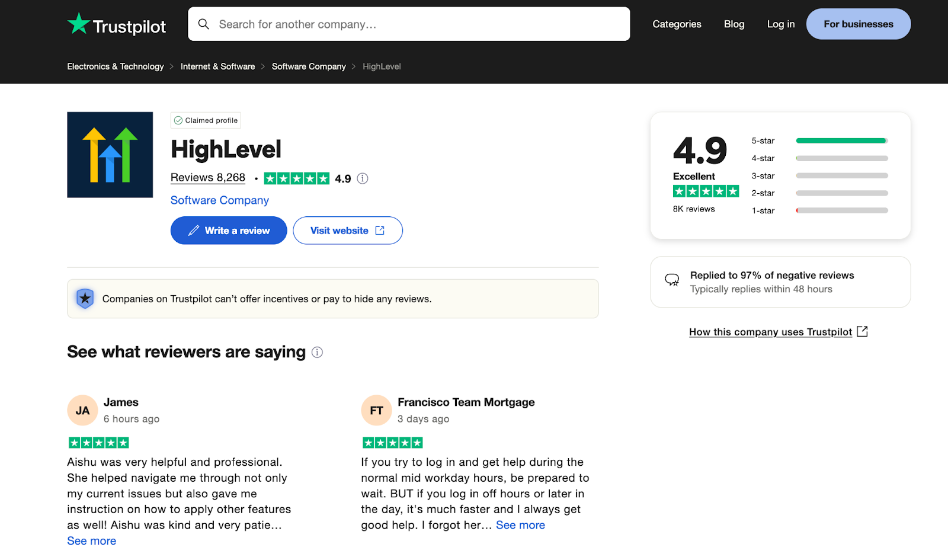This screenshot has width=948, height=560.
Task: Click the speech bubble reply icon
Action: 672,280
